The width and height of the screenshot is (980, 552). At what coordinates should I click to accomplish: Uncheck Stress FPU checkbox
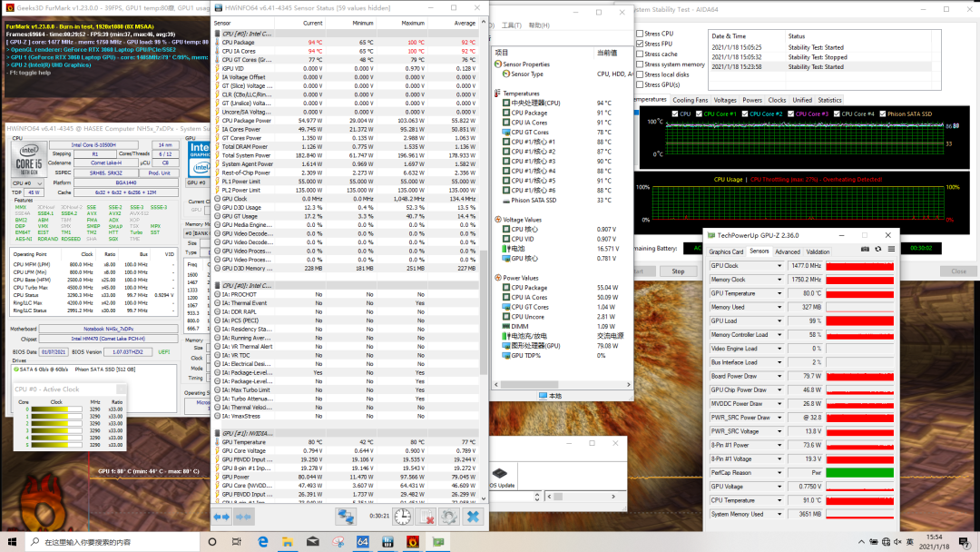tap(641, 44)
